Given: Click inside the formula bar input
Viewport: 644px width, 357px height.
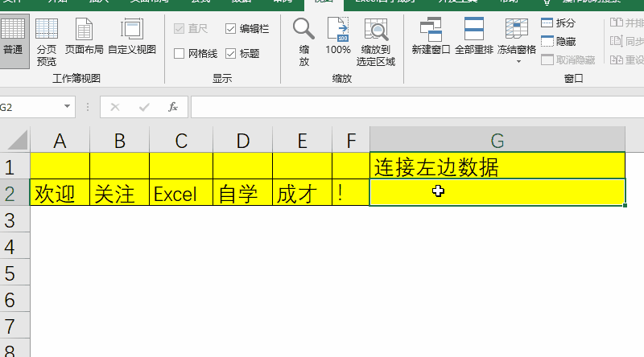Looking at the screenshot, I should [417, 107].
